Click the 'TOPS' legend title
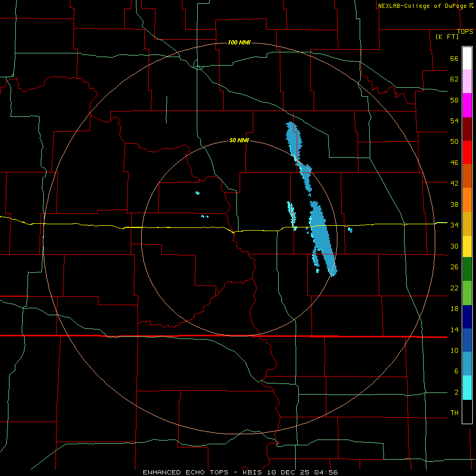 (x=465, y=32)
